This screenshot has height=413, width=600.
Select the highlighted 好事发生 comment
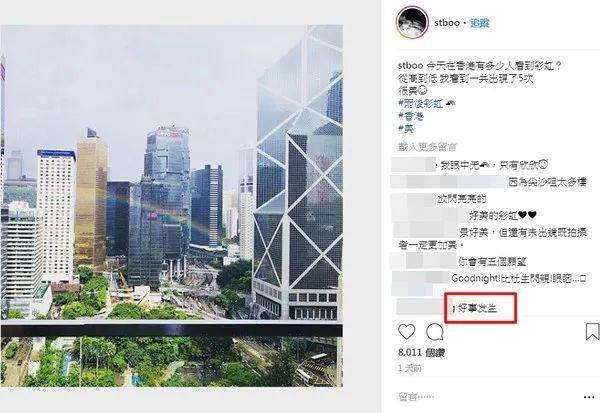pyautogui.click(x=477, y=308)
